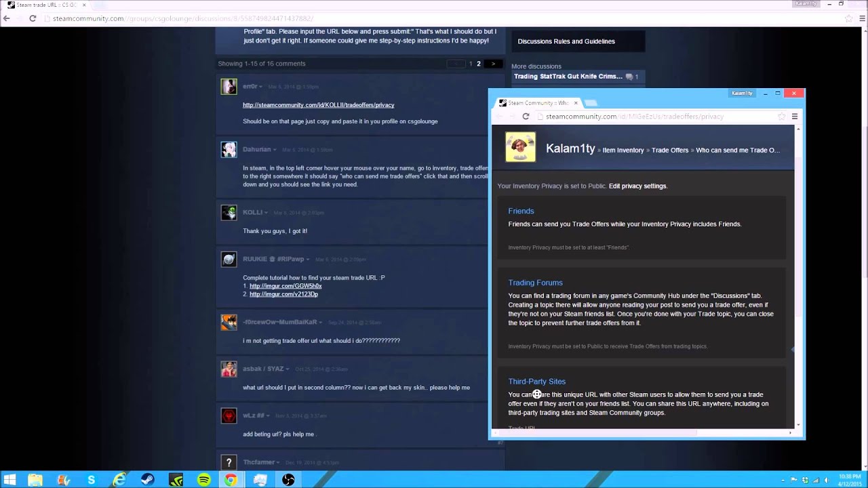Expand asbak / SYAZ user dropdown
Viewport: 868px width, 488px height.
288,369
